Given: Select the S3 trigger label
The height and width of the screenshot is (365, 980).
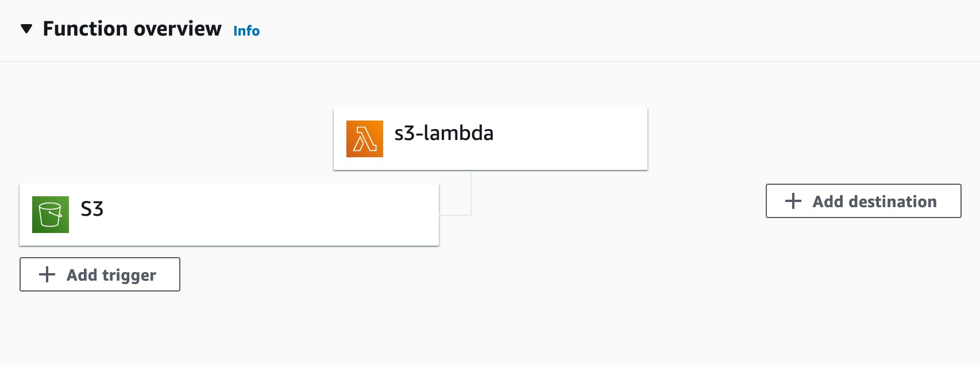Looking at the screenshot, I should coord(92,209).
